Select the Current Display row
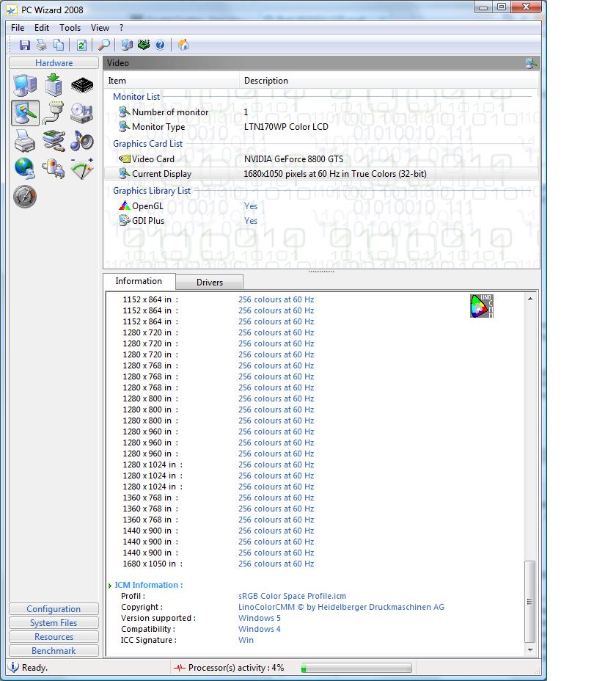Viewport: 616px width, 681px height. coord(321,174)
